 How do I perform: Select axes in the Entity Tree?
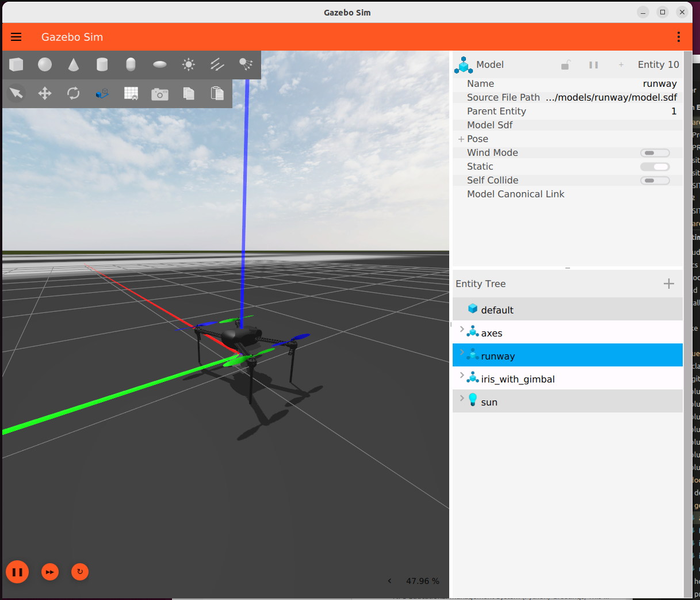568,333
